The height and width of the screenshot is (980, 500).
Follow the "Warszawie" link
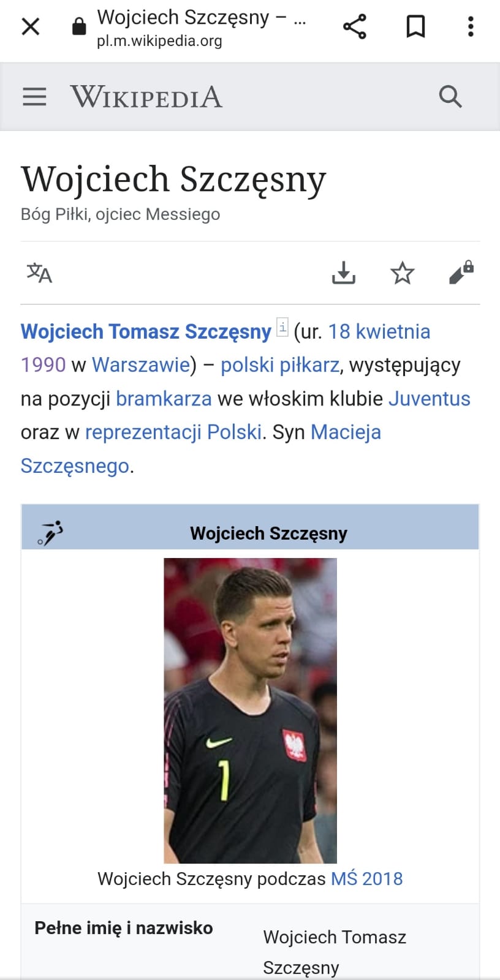click(141, 365)
